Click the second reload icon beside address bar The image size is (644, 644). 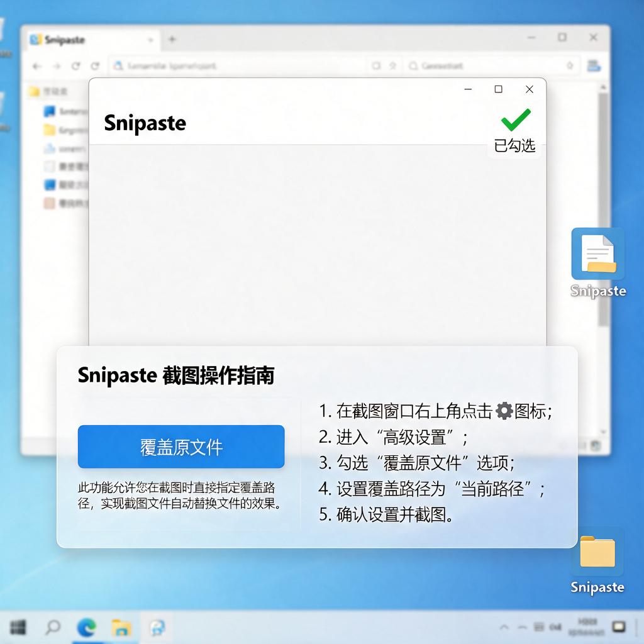coord(96,66)
